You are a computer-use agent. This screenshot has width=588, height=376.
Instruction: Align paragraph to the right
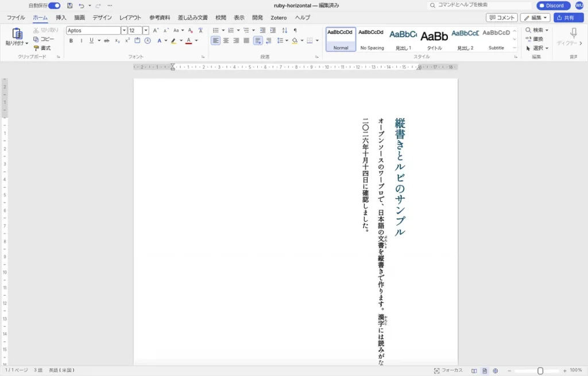pos(236,41)
